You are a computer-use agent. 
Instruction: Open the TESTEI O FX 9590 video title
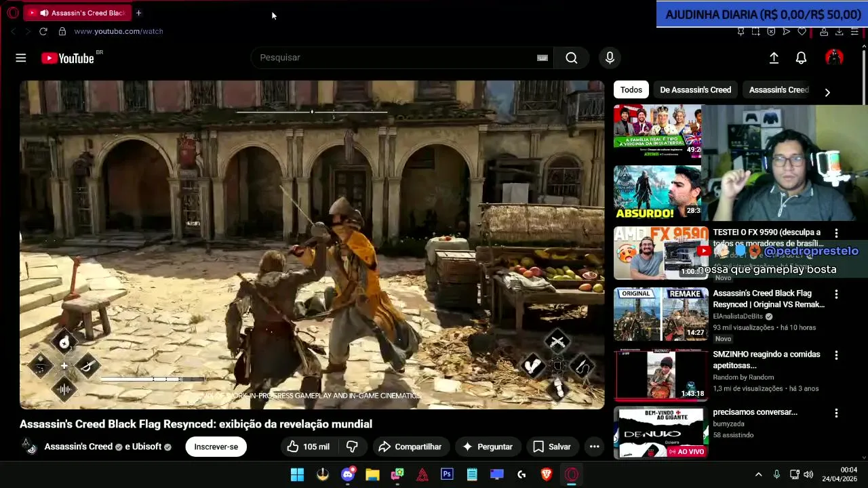[x=768, y=237]
